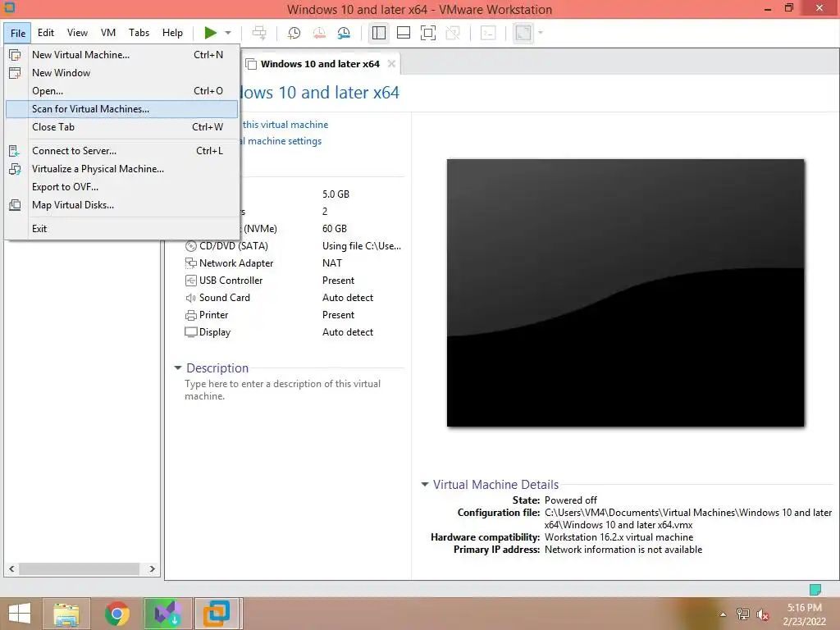Select Export to OVF... menu entry
This screenshot has height=630, width=840.
[121, 187]
